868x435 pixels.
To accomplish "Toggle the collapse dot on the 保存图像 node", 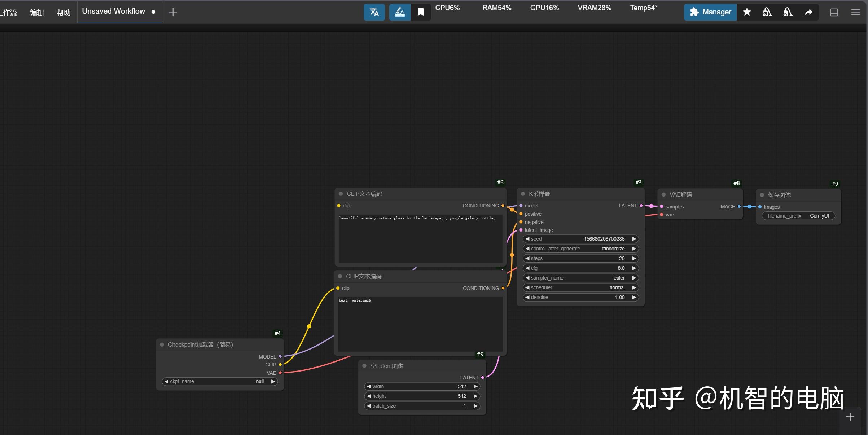I will [762, 195].
